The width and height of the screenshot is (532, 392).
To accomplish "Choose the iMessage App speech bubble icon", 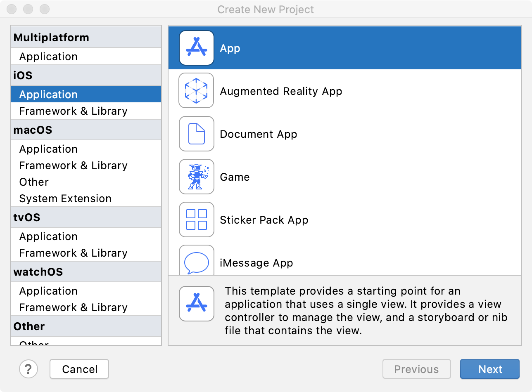I will tap(197, 260).
